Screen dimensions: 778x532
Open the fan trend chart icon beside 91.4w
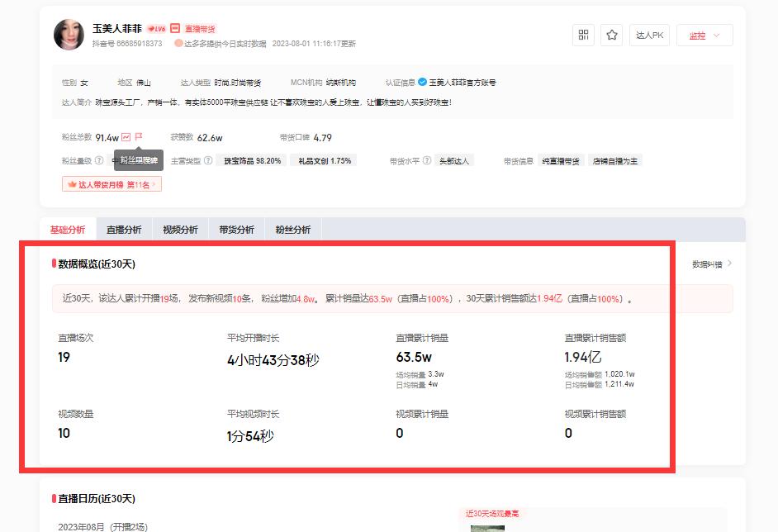click(x=126, y=136)
